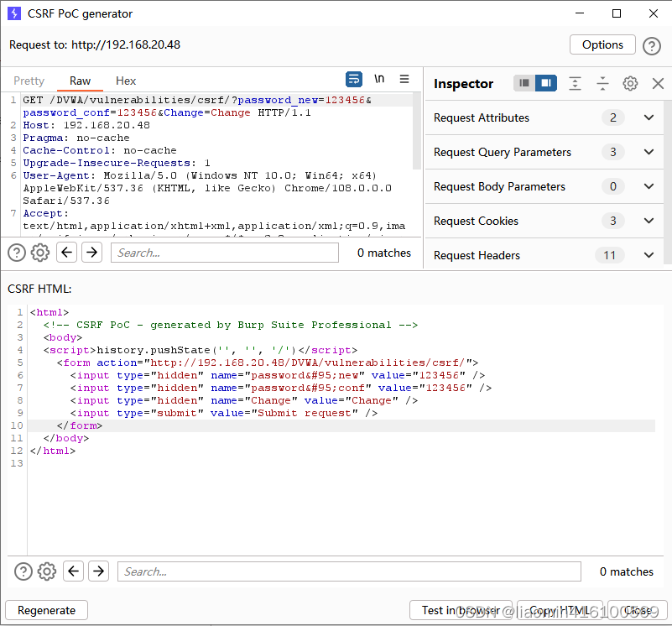The image size is (672, 626).
Task: Click the 'Upgrade-Insecure-Requests: 1' line
Action: (x=116, y=163)
